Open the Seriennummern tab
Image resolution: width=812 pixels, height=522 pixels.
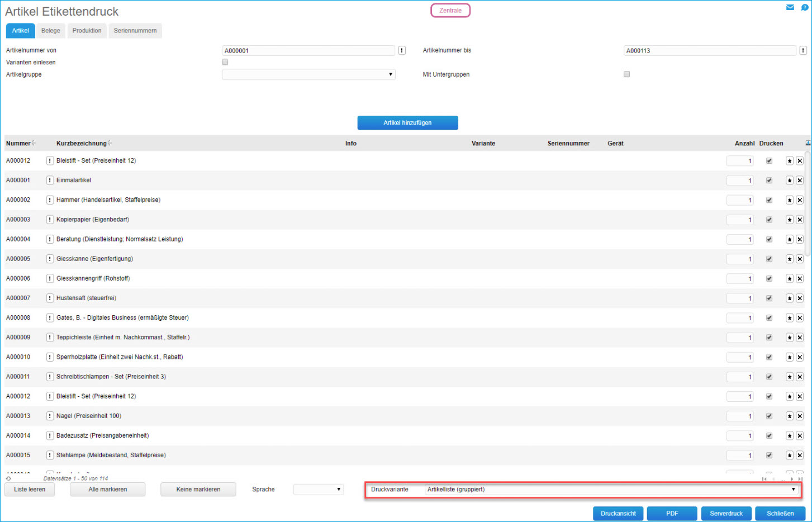[135, 31]
